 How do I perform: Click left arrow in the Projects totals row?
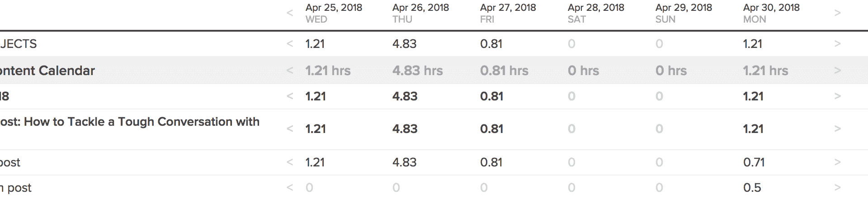coord(290,44)
